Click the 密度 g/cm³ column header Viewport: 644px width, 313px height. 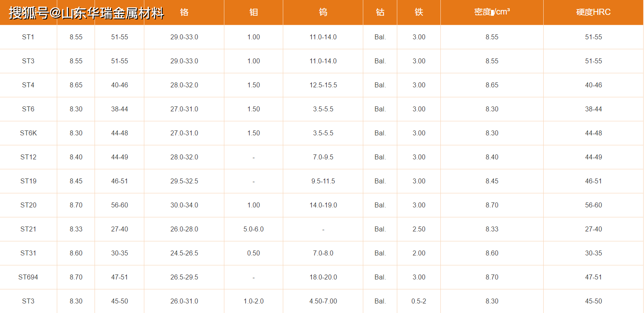coord(492,12)
